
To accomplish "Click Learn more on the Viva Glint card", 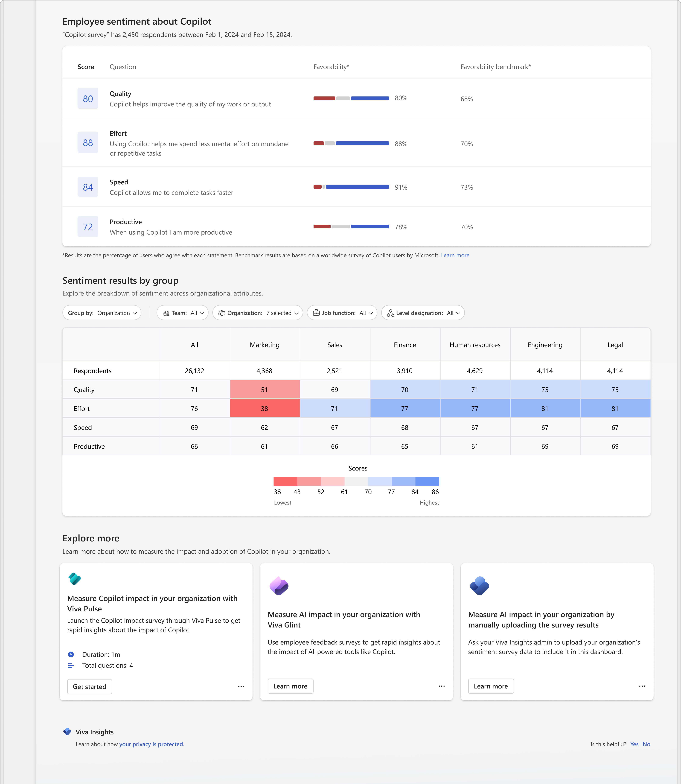I will [x=290, y=686].
